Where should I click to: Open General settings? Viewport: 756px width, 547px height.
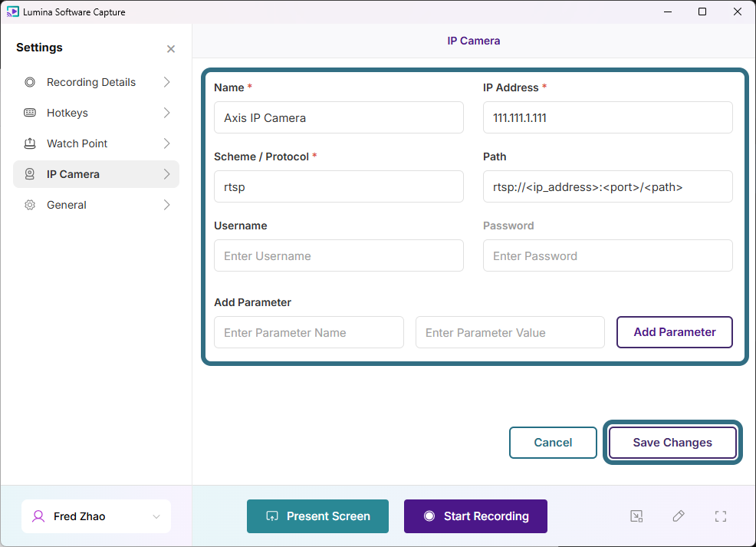pos(97,205)
